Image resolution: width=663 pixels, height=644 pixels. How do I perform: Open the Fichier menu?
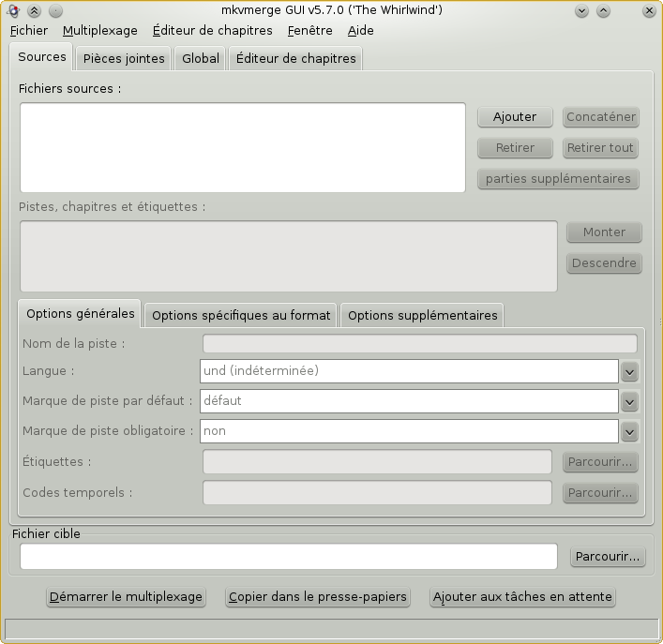pyautogui.click(x=28, y=30)
